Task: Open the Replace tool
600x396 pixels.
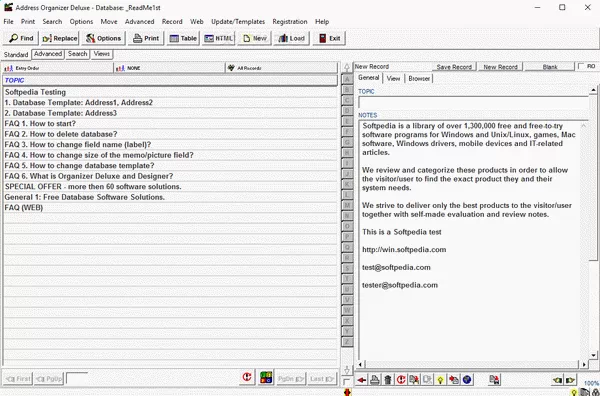Action: pos(59,38)
